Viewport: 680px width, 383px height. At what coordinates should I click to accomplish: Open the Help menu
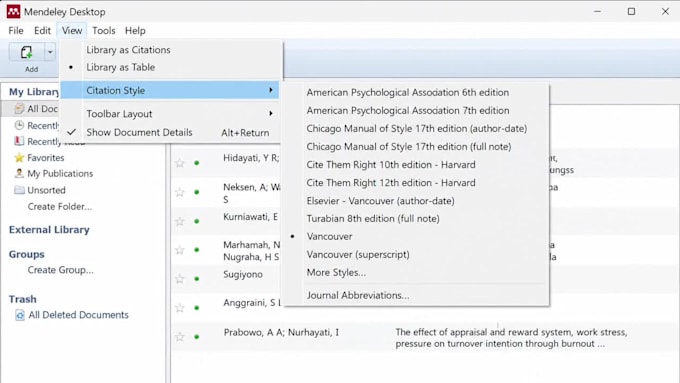click(135, 31)
